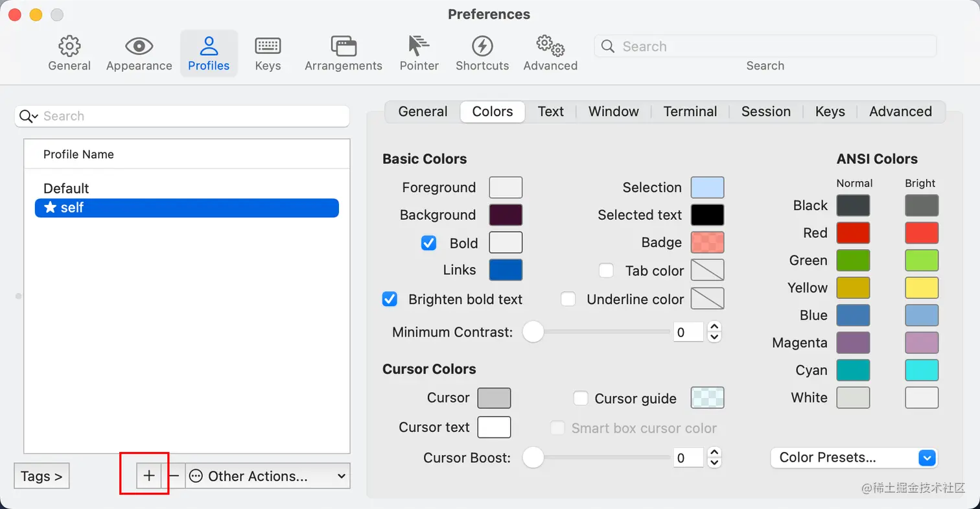Click the Normal Yellow ANSI swatch
The width and height of the screenshot is (980, 509).
coord(853,288)
